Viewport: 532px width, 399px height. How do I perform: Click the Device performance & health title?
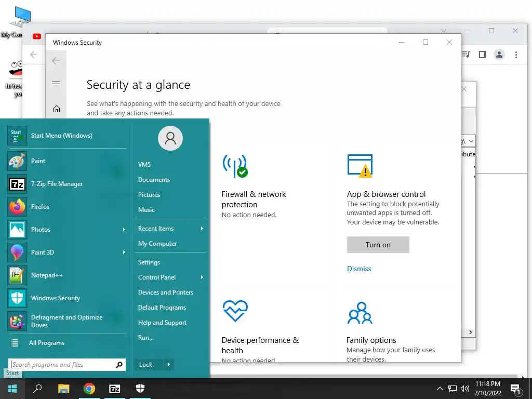260,345
